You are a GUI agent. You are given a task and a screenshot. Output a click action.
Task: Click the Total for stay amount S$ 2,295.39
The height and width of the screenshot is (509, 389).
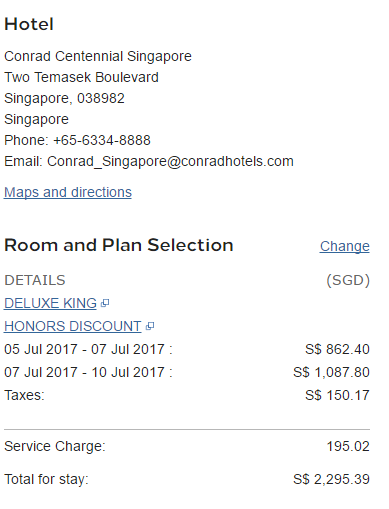point(331,479)
